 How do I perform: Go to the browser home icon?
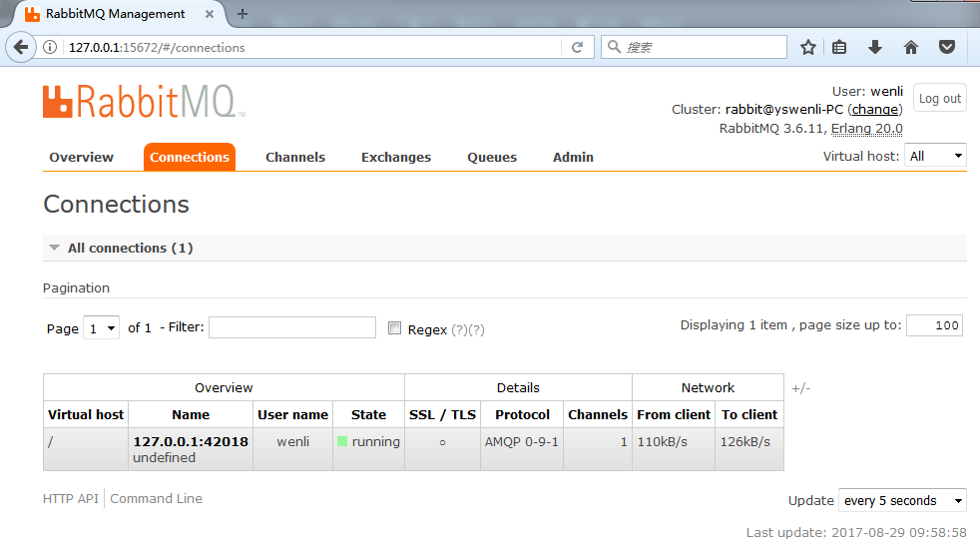coord(911,47)
